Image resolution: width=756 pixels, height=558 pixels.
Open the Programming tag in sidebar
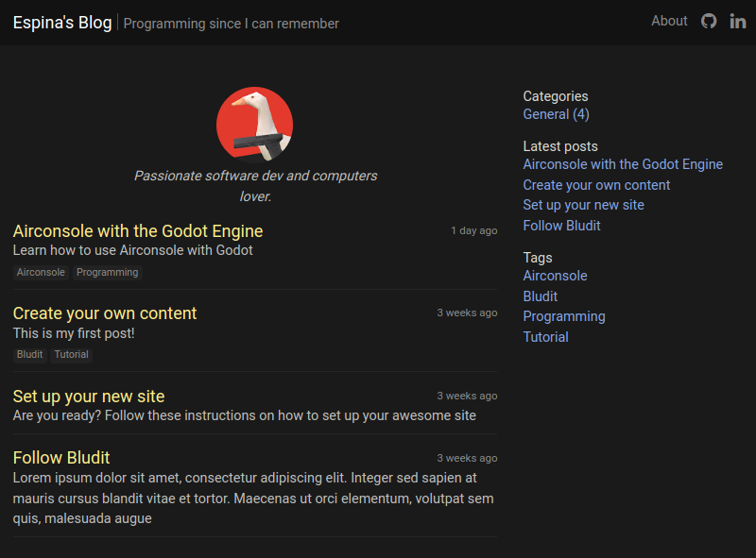click(564, 316)
